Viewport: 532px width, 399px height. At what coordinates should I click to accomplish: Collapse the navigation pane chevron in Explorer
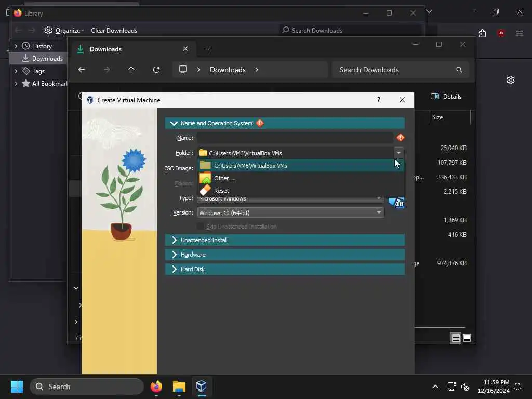pyautogui.click(x=76, y=288)
